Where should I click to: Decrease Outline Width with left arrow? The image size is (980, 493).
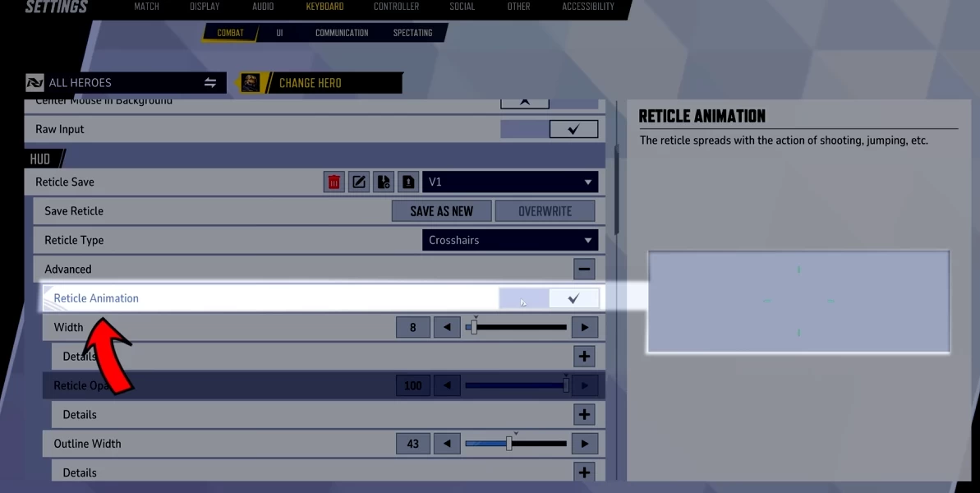[447, 445]
